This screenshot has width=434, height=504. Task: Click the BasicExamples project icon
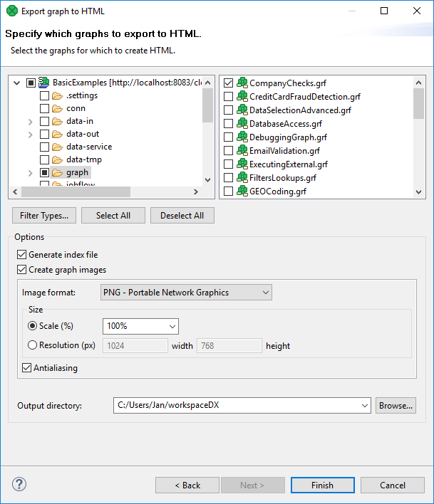[44, 83]
